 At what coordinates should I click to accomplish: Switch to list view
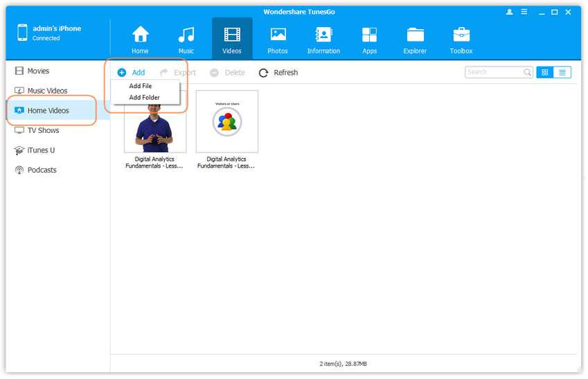562,72
